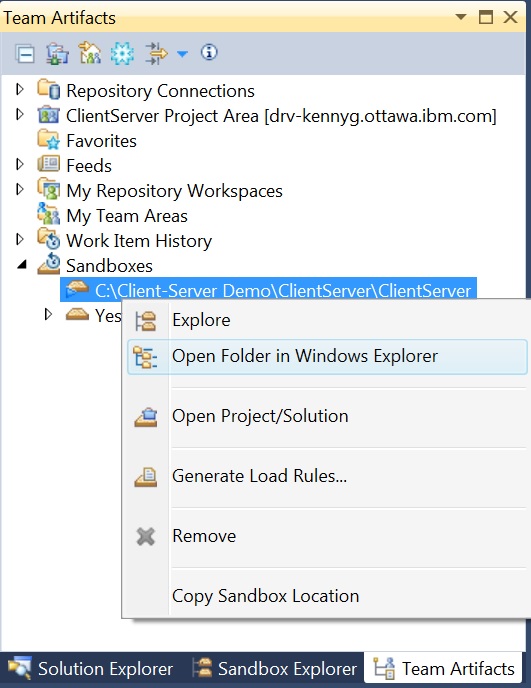Click the blue snowflake toolbar icon
The image size is (531, 688).
point(122,54)
